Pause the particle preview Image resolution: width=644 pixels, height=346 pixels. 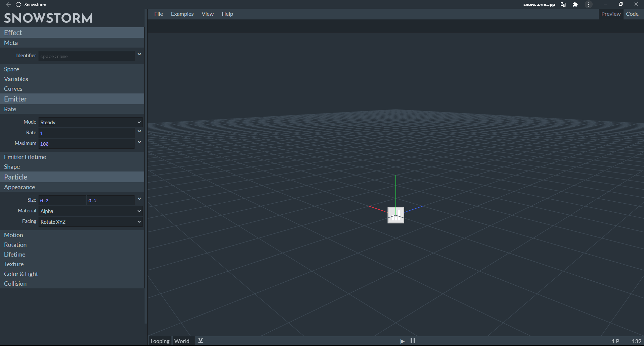413,341
